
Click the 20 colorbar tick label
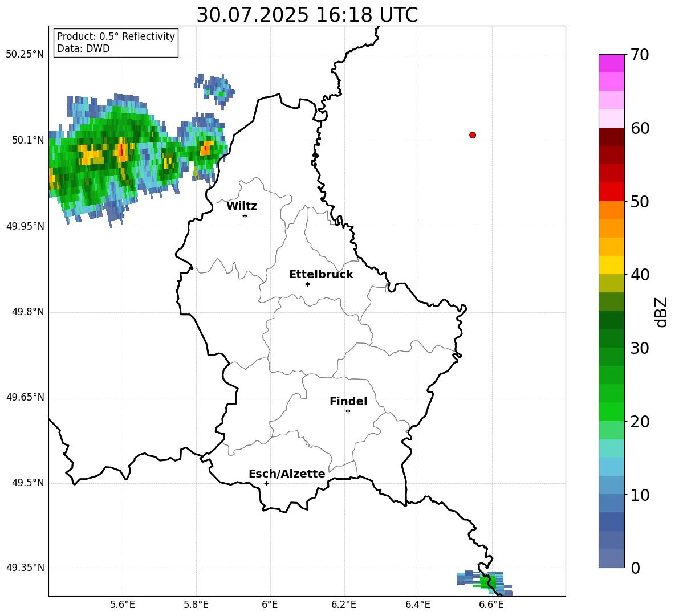click(640, 422)
